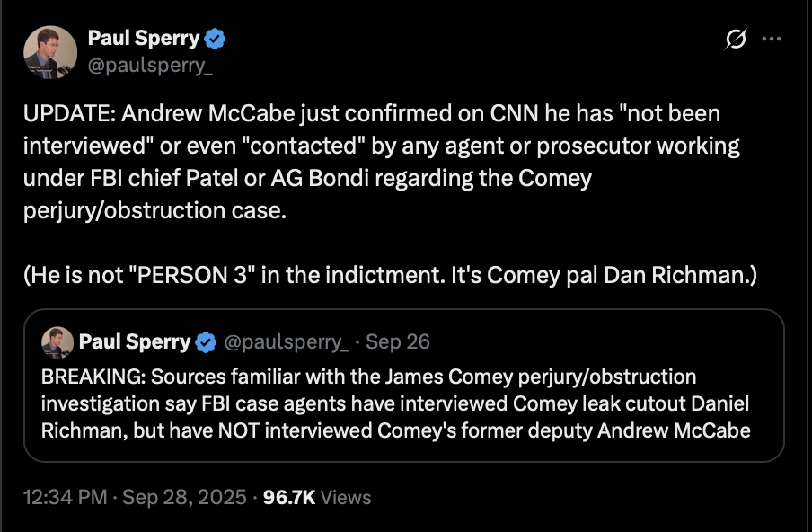
Task: Open Paul Sperry name in the quoted post
Action: (x=135, y=341)
